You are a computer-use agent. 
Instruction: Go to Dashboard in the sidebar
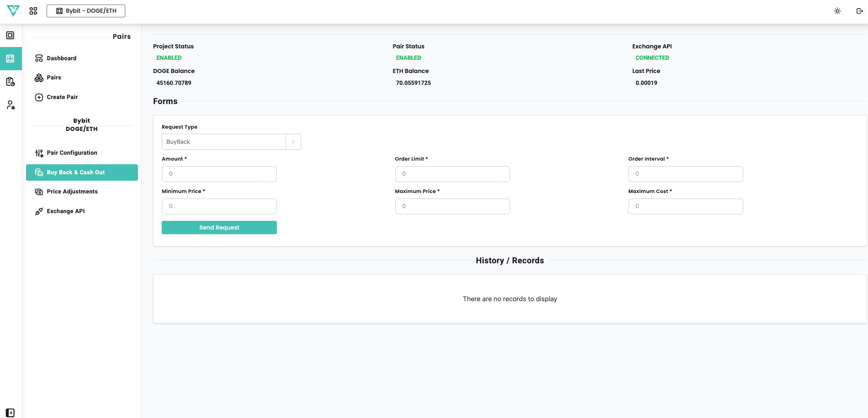click(x=61, y=58)
